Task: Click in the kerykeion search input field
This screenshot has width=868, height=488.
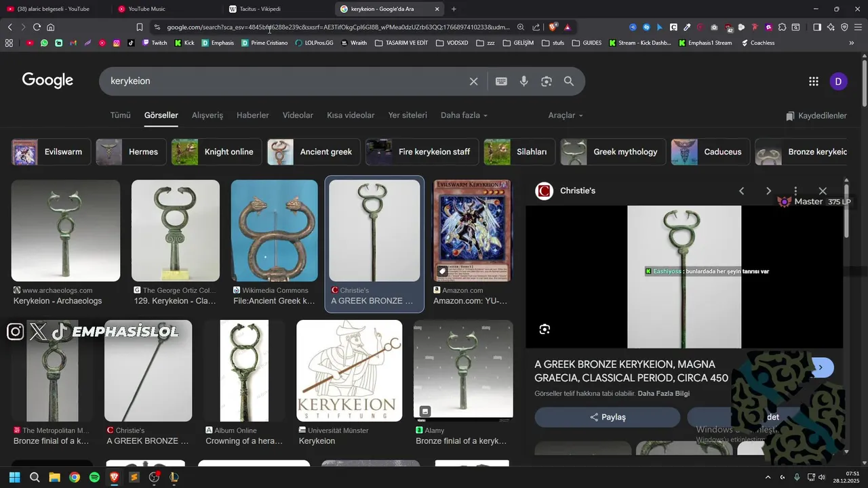Action: click(285, 81)
